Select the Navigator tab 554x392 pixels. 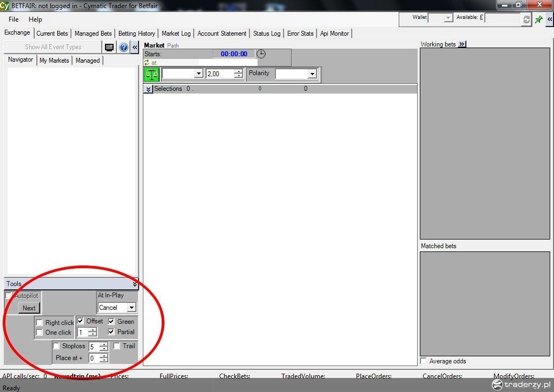pyautogui.click(x=21, y=59)
